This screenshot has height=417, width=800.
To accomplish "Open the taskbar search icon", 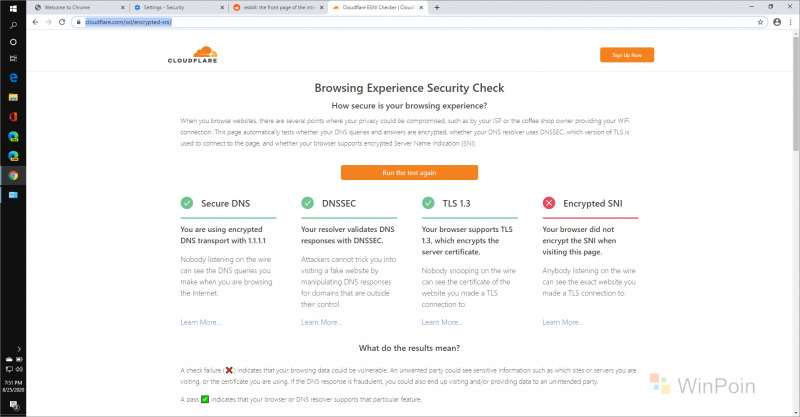I will coord(13,25).
